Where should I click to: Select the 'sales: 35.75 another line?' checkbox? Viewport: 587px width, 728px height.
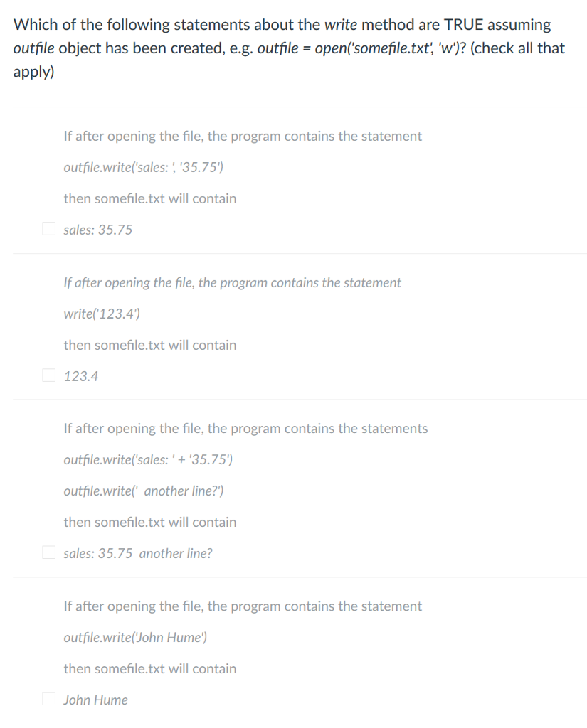coord(49,552)
